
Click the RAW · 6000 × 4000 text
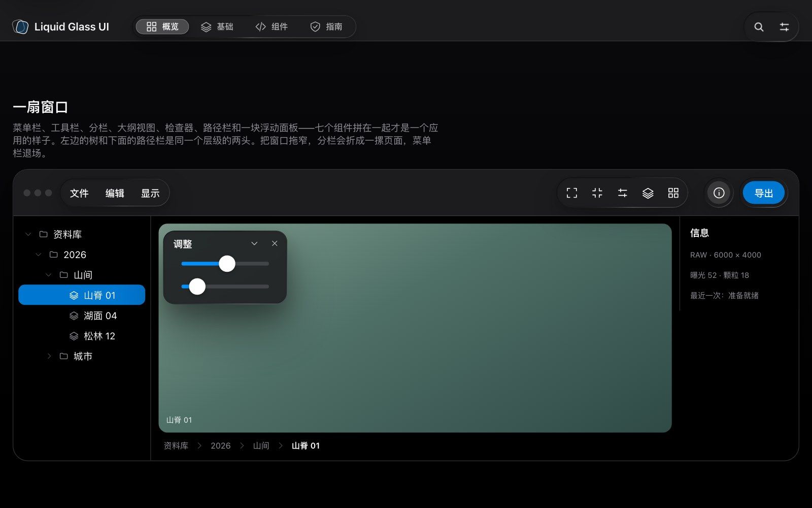click(726, 255)
